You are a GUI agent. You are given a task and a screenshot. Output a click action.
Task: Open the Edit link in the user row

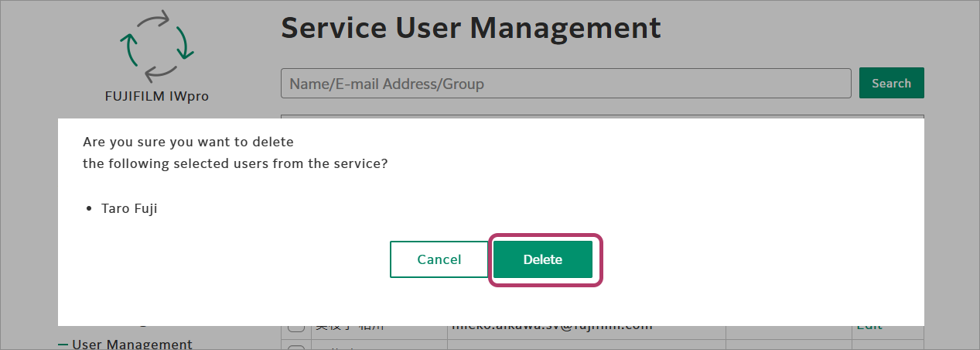click(869, 327)
